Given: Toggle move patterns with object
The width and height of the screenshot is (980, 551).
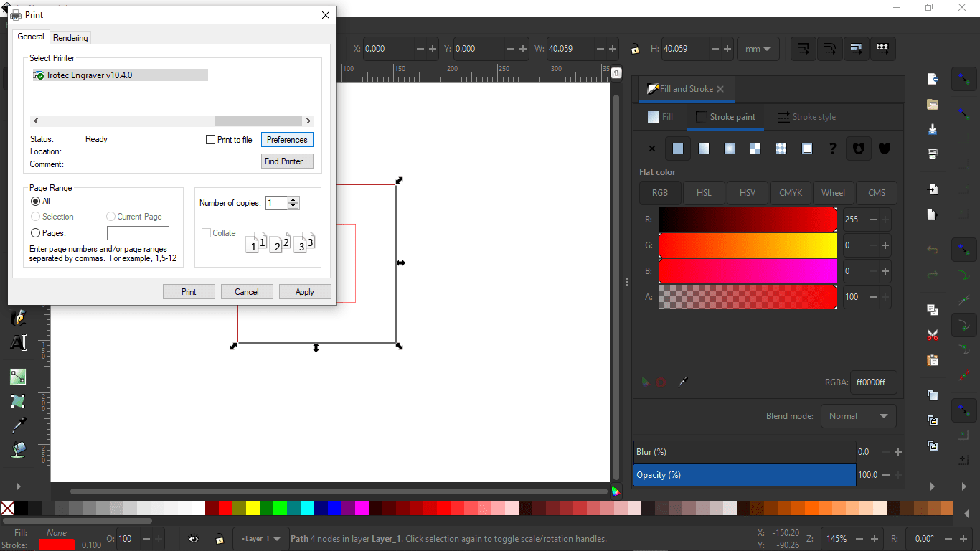Looking at the screenshot, I should click(882, 49).
